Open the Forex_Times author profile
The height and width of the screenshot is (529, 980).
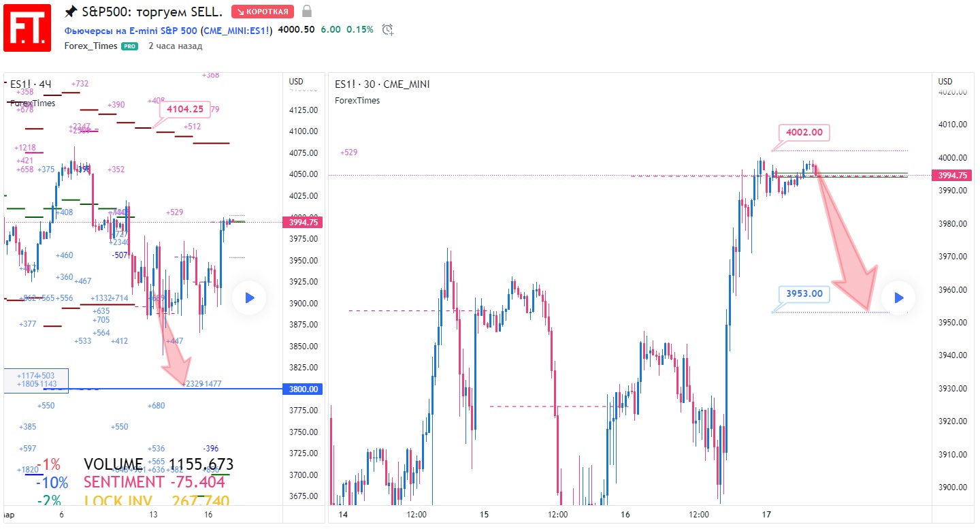pos(91,46)
